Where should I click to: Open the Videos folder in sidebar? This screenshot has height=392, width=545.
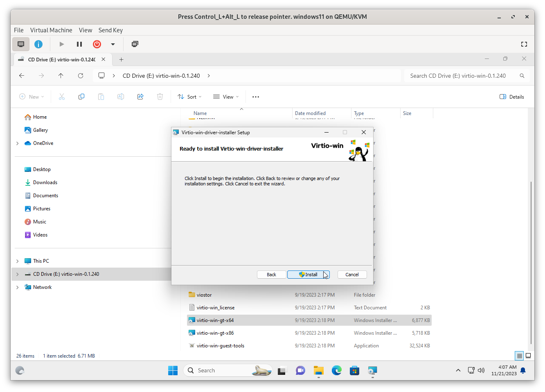point(40,235)
